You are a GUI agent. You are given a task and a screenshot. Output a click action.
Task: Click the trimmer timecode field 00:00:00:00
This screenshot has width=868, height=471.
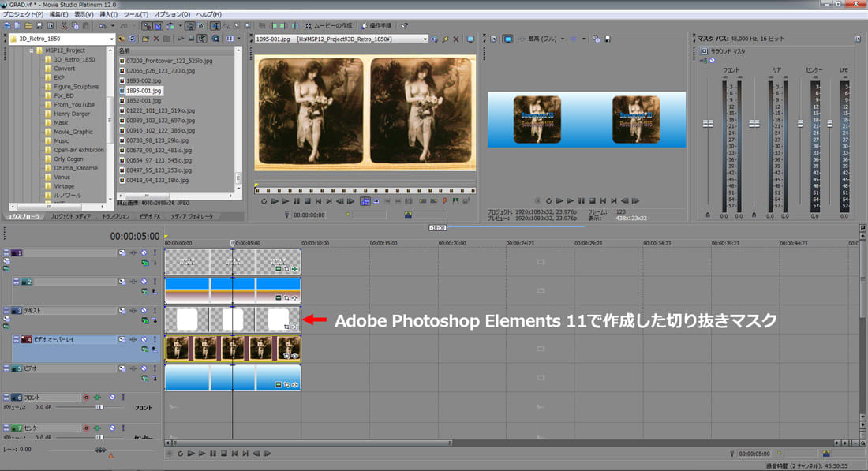pos(309,215)
